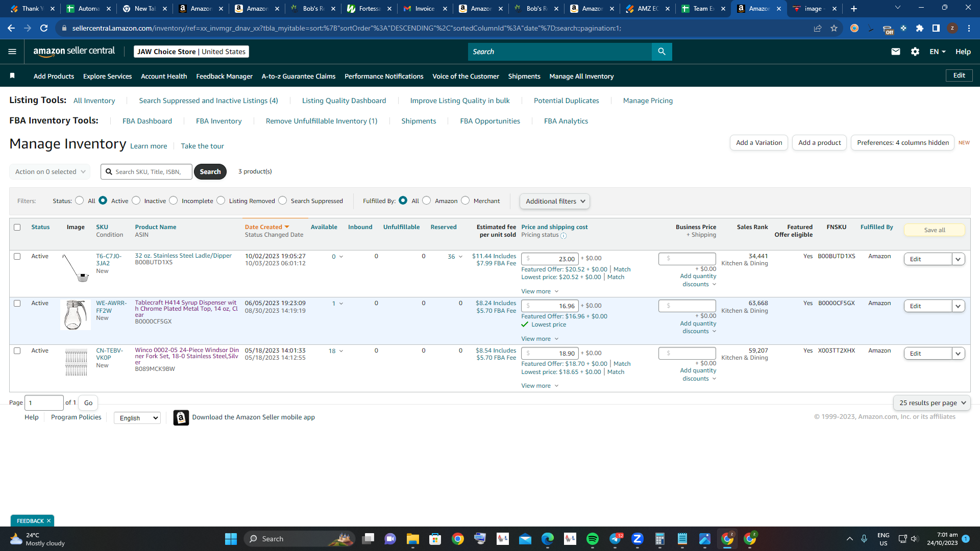Filter Fulfilled By Amazon radio button
Image resolution: width=980 pixels, height=551 pixels.
pos(427,201)
